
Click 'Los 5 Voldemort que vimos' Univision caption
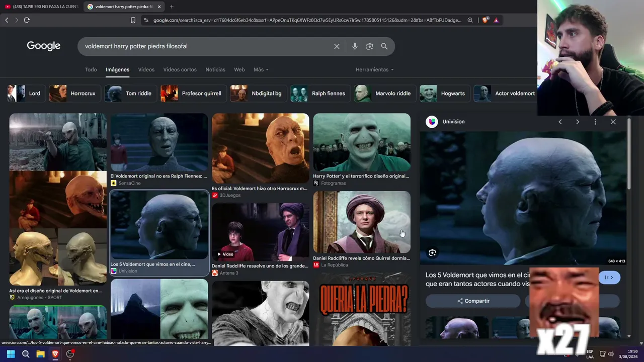click(x=152, y=264)
